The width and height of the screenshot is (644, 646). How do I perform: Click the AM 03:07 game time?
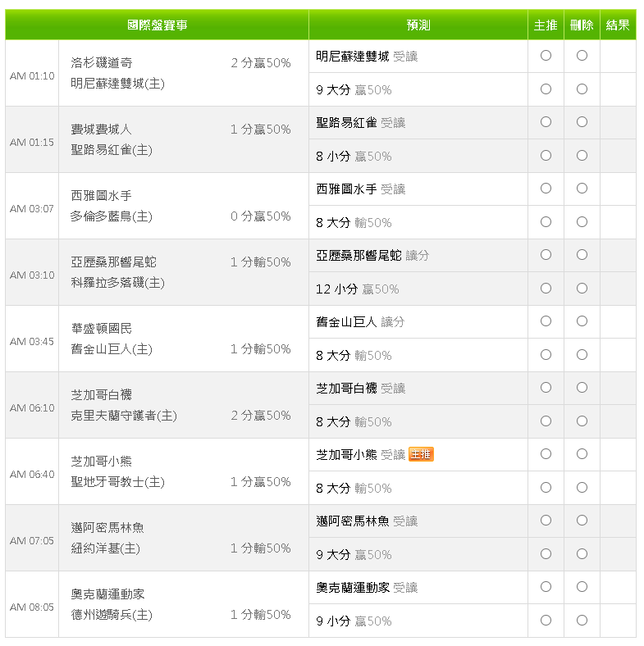click(x=32, y=208)
